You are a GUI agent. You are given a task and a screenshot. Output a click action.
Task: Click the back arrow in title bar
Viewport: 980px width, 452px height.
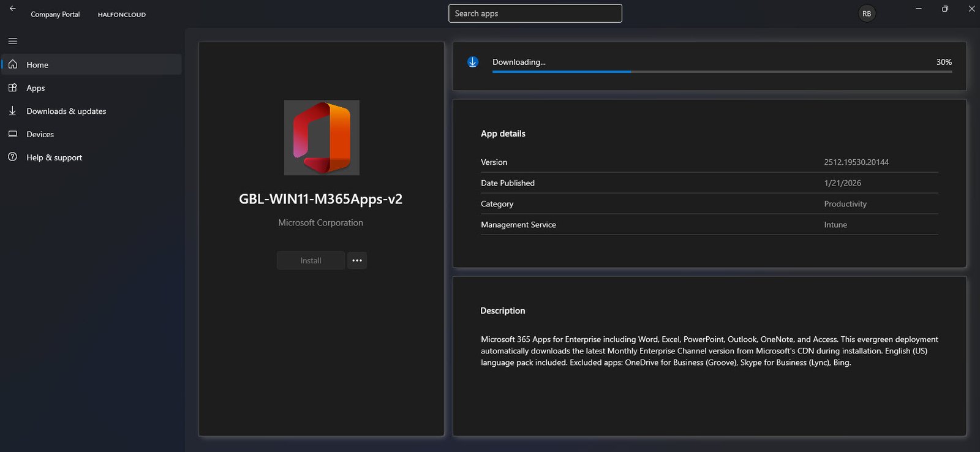12,9
